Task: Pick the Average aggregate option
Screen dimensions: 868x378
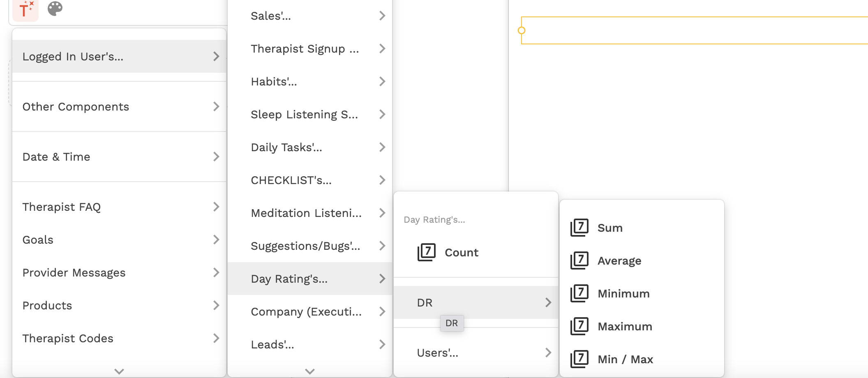Action: point(619,261)
